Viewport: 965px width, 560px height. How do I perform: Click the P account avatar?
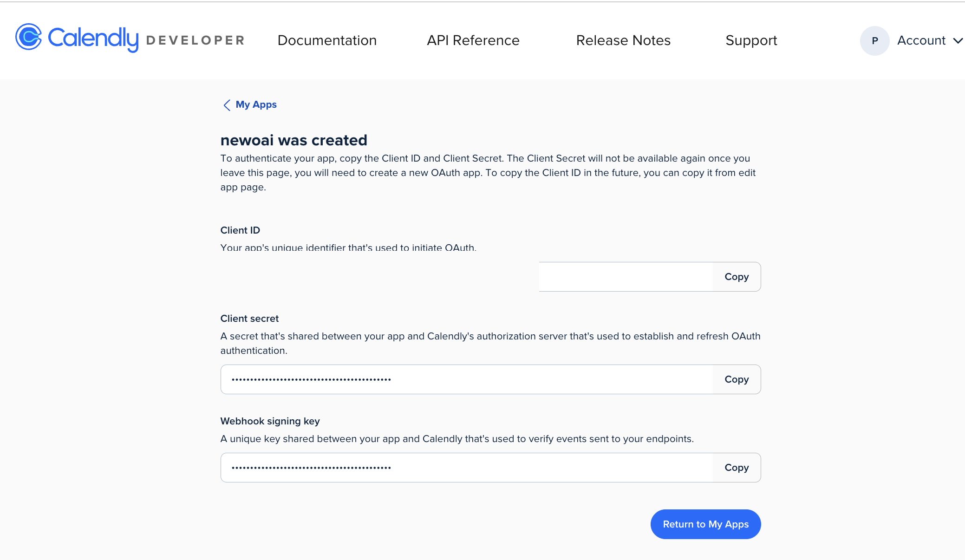pyautogui.click(x=874, y=41)
